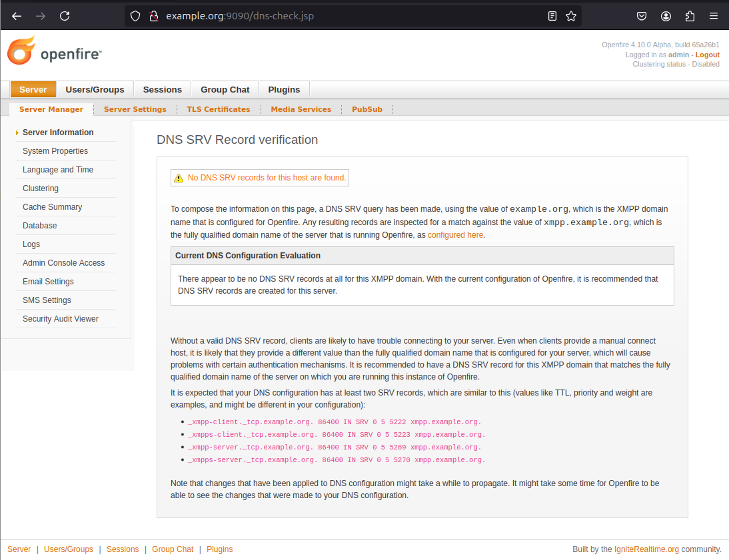Open the TLS Certificates section
Screen dimensions: 729x560
point(219,109)
